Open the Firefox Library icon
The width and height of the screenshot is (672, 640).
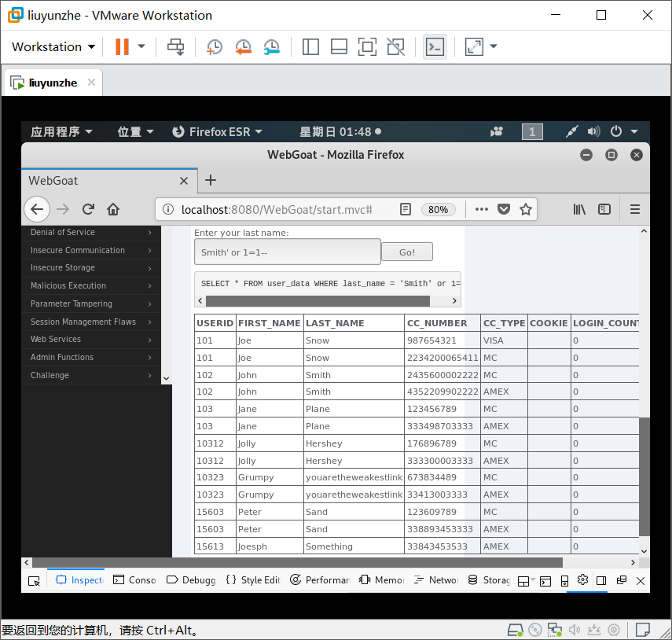(579, 209)
